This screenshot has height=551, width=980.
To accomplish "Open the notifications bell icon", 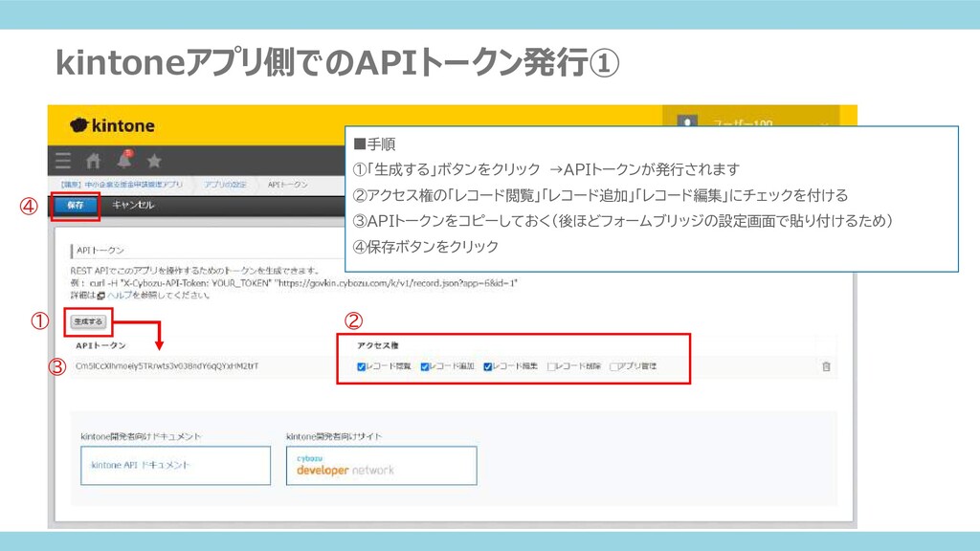I will [124, 161].
